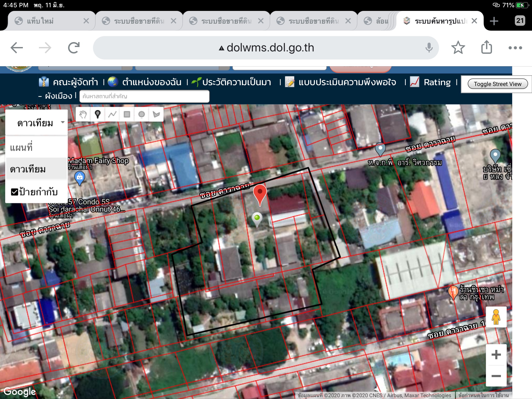
Task: Go back to the previous page
Action: [x=17, y=48]
